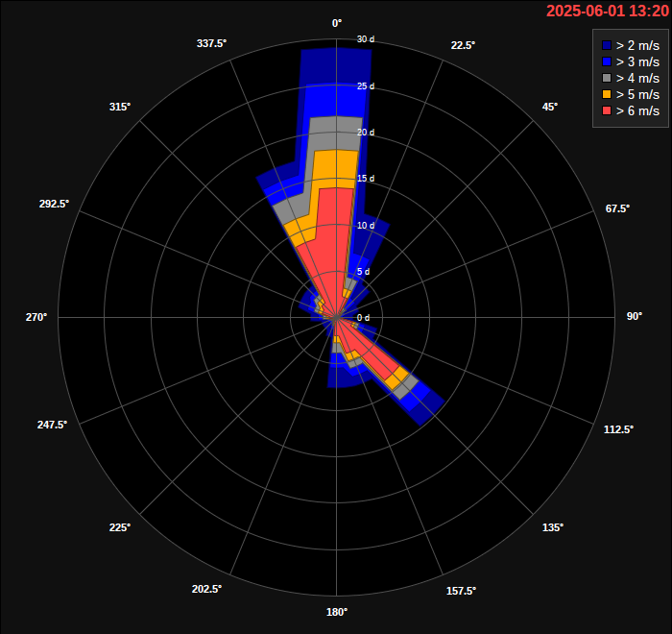This screenshot has height=634, width=672.
Task: Click the 270° direction label
Action: pos(36,317)
